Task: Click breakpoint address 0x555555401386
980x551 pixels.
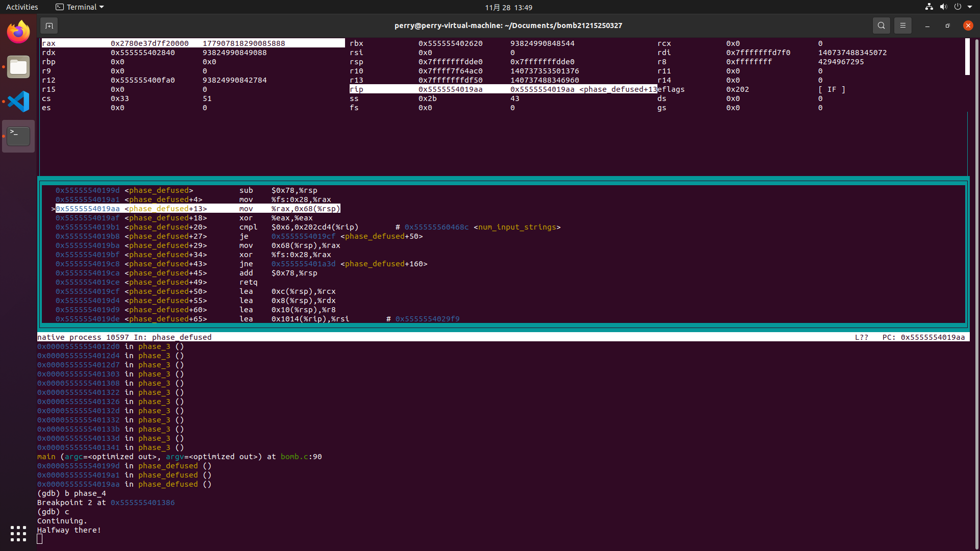Action: click(x=142, y=503)
